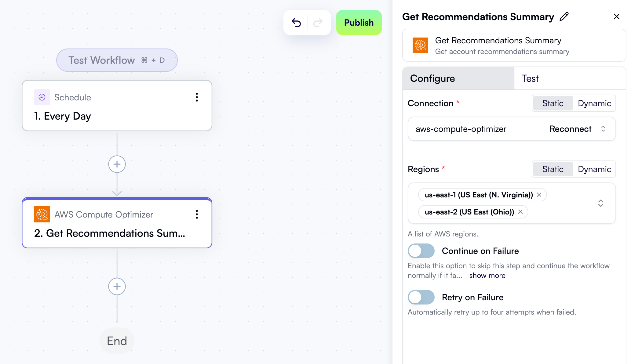The image size is (631, 364).
Task: Enable the Continue on Failure toggle
Action: click(x=421, y=251)
